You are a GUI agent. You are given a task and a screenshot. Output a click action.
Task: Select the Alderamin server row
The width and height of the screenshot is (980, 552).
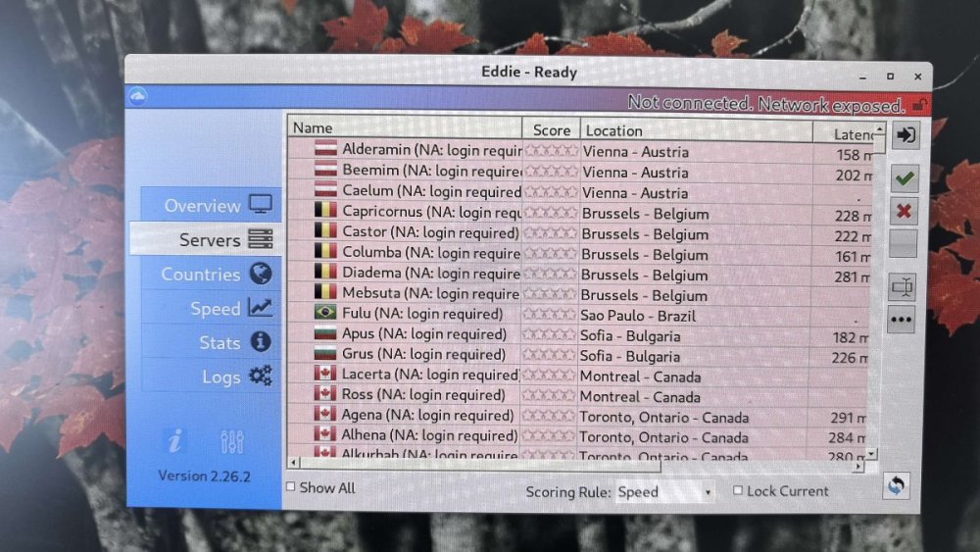tap(579, 151)
